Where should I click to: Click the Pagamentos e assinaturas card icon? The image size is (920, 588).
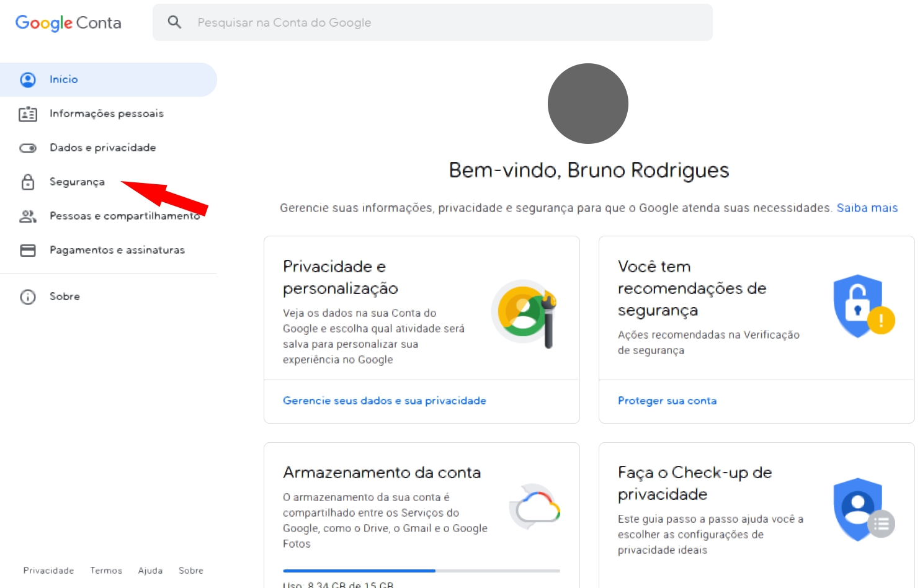28,250
